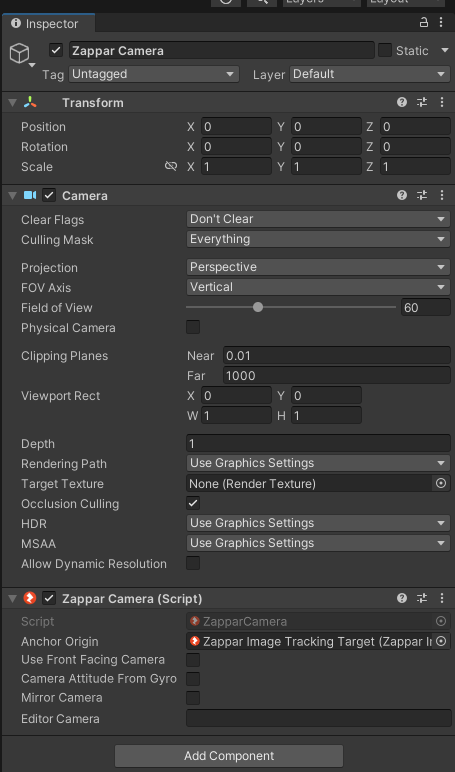Open Zappar Camera script presets icon
455x772 pixels.
click(422, 598)
